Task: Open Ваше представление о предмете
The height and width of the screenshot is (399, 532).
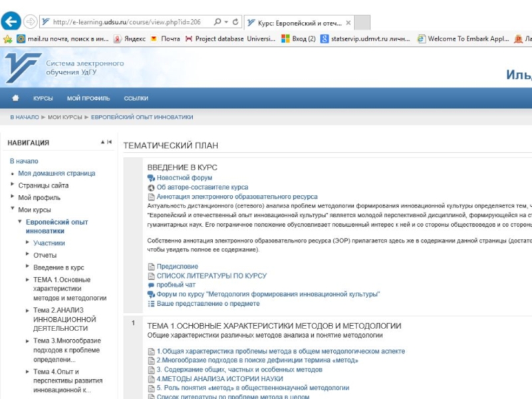Action: coord(208,304)
